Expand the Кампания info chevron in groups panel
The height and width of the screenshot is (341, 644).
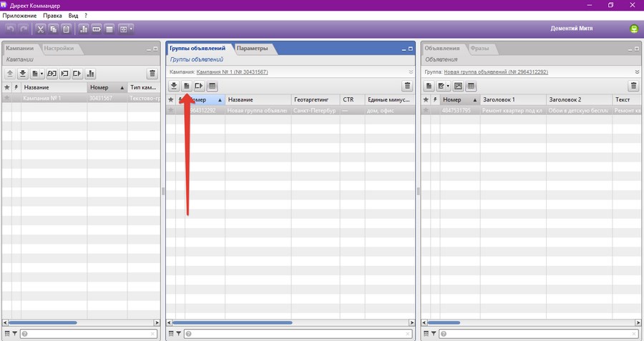click(x=411, y=71)
